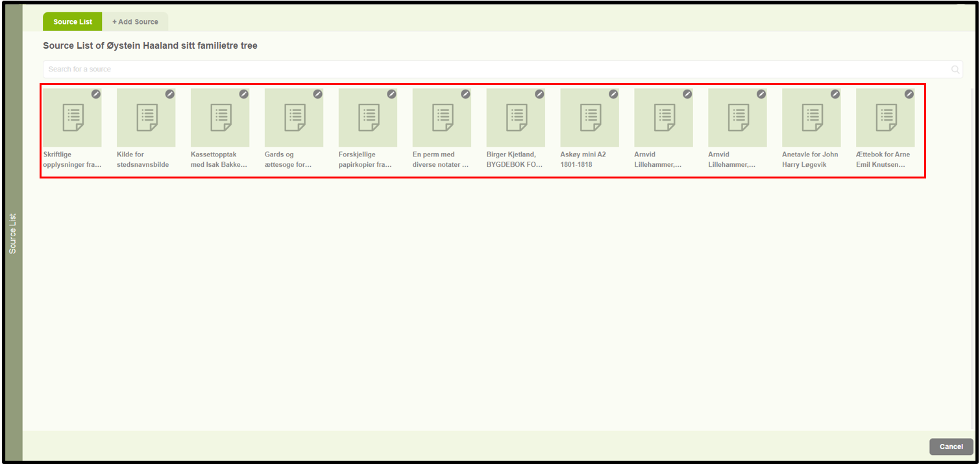
Task: Open the + Add Source tab
Action: click(x=135, y=22)
